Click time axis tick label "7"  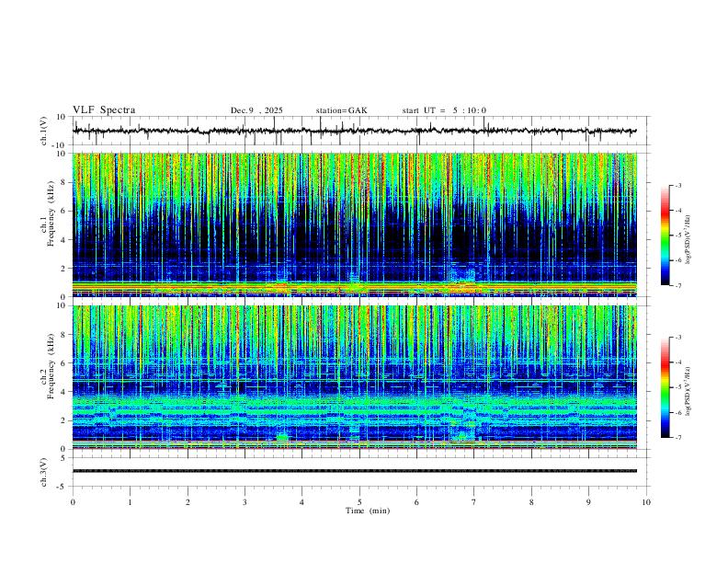tap(474, 502)
